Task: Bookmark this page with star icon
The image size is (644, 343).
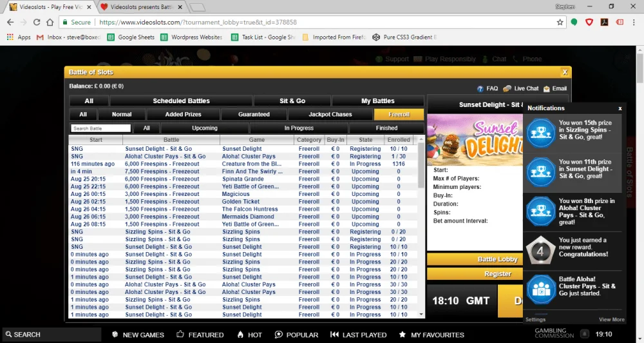Action: (560, 22)
